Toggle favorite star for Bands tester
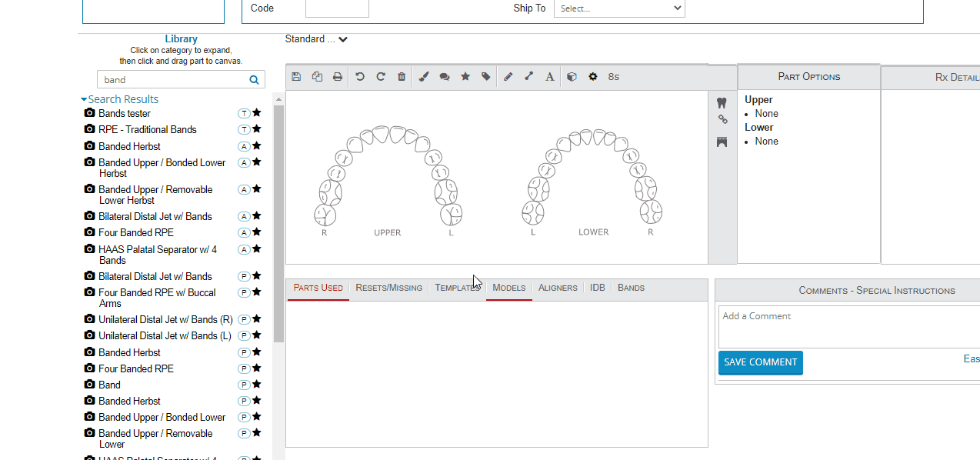 pyautogui.click(x=257, y=113)
